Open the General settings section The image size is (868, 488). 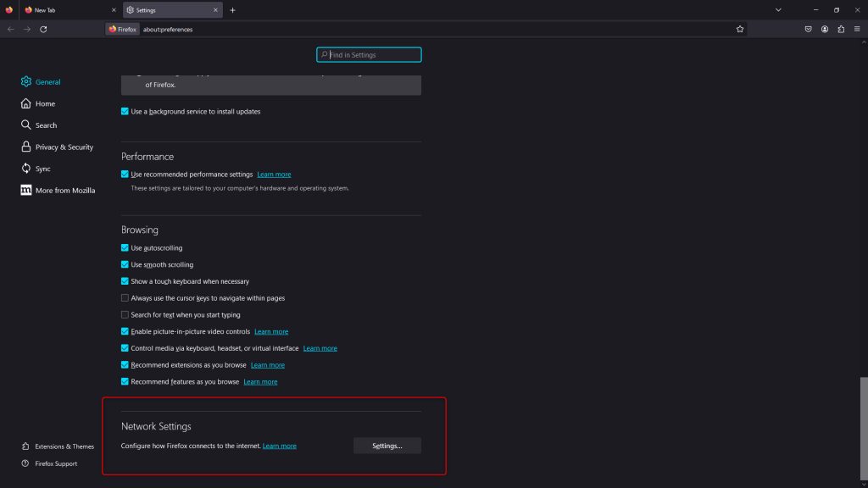click(48, 81)
